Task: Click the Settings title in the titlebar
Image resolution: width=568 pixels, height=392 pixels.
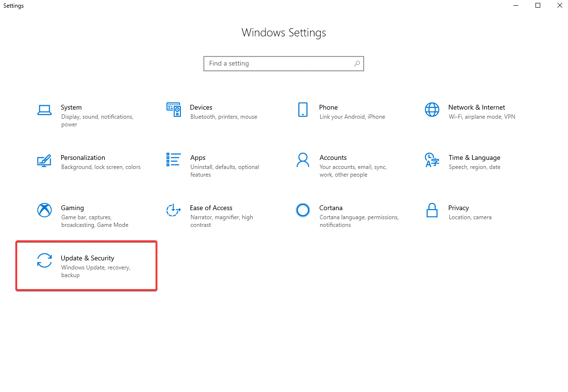Action: tap(13, 5)
